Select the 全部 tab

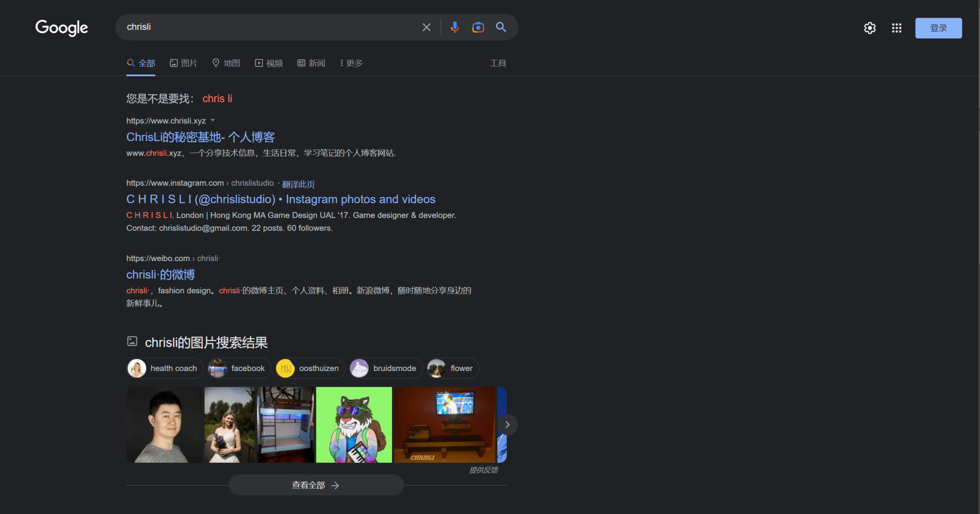point(141,63)
